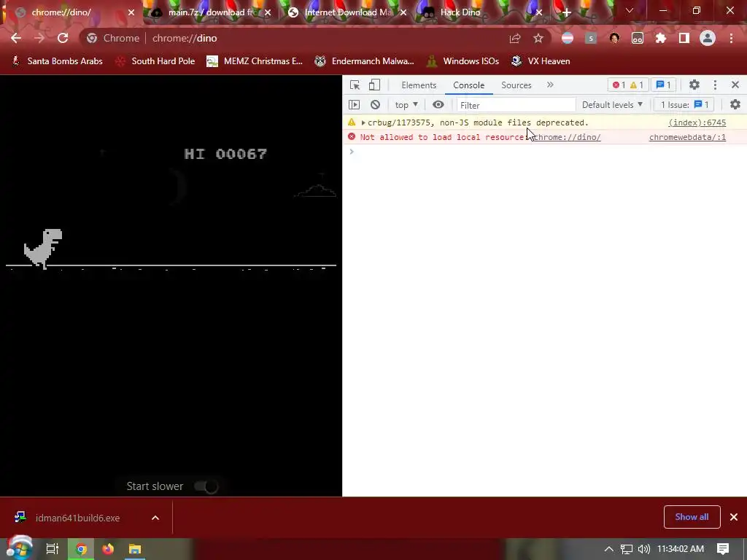
Task: Close the Hack Dino tab
Action: coord(539,12)
